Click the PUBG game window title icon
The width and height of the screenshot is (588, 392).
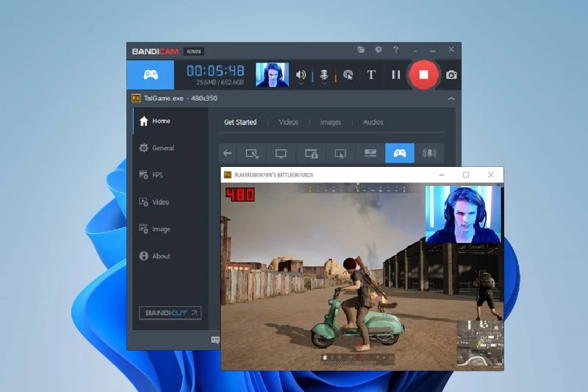point(228,175)
